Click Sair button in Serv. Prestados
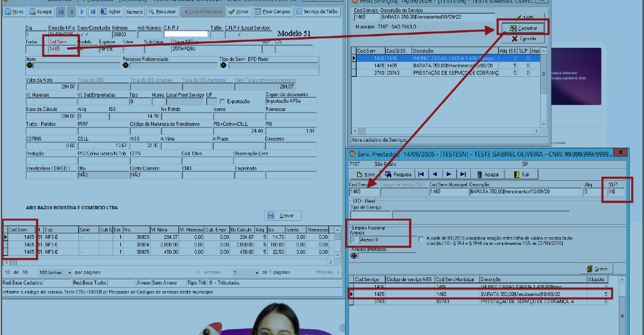The height and width of the screenshot is (335, 644). [521, 175]
